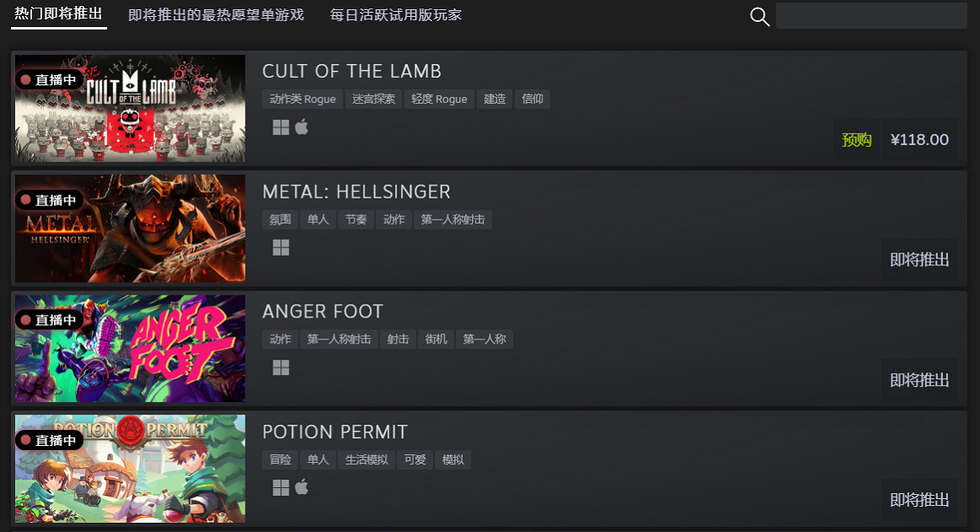Click the Windows icon under Cult of the Lamb
The image size is (980, 532).
click(280, 128)
